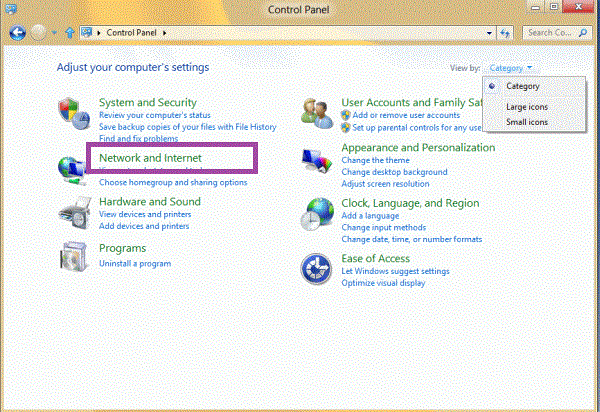Click Save backup copies with File History
Image resolution: width=600 pixels, height=412 pixels.
click(188, 127)
